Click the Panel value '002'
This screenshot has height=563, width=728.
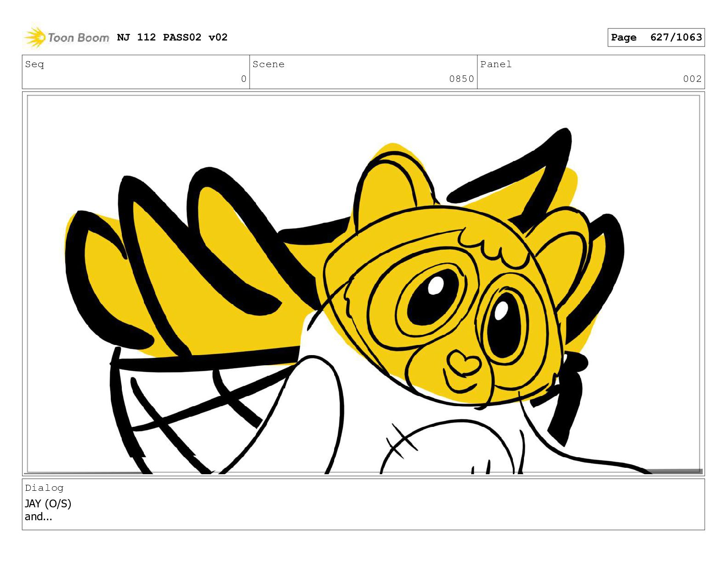[692, 79]
